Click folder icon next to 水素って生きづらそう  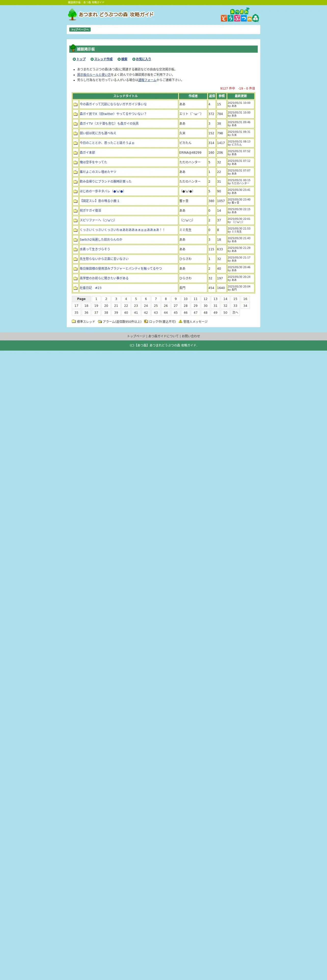pyautogui.click(x=75, y=249)
